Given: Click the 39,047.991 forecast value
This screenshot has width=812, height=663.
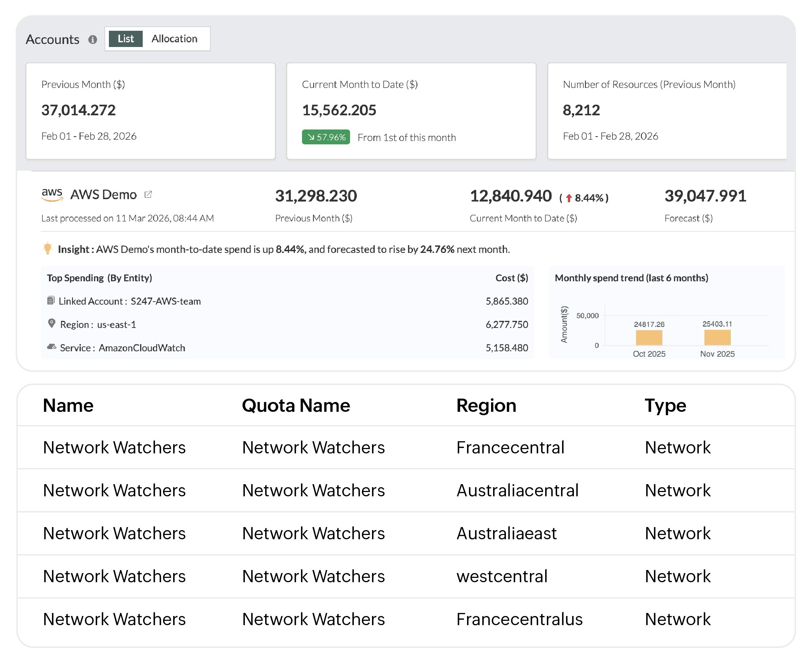Looking at the screenshot, I should click(705, 196).
